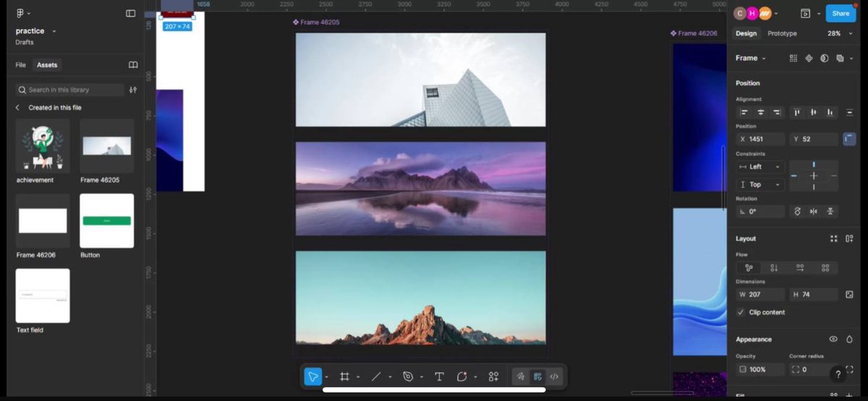Image resolution: width=868 pixels, height=401 pixels.
Task: Align selection horizontal centers
Action: pos(760,112)
